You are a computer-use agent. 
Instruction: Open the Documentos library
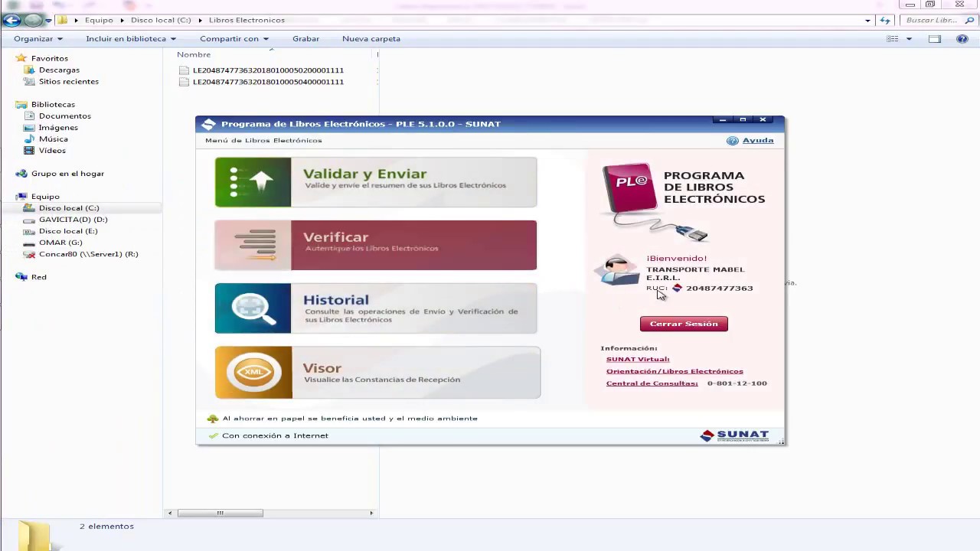pos(65,116)
